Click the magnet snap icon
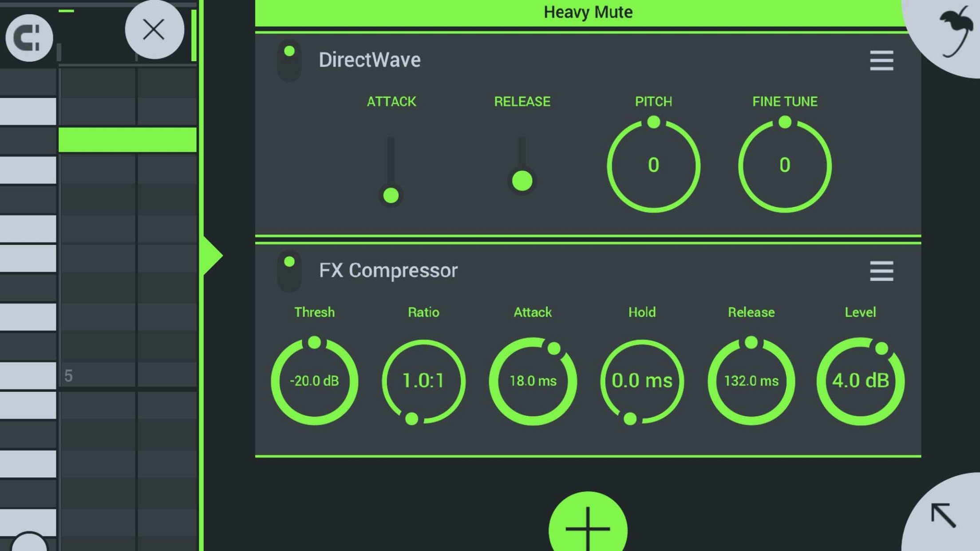The image size is (980, 551). pyautogui.click(x=28, y=37)
